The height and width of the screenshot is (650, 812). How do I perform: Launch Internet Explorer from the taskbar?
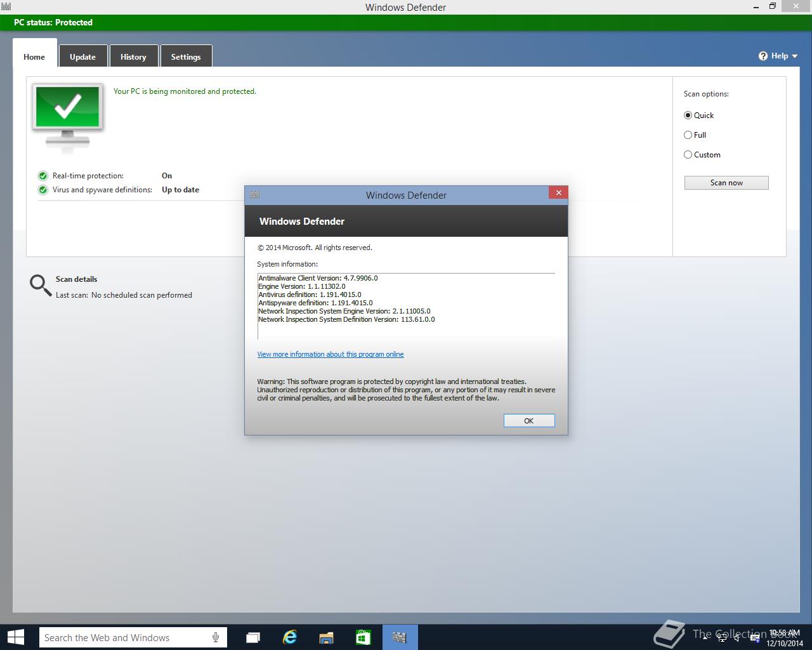pyautogui.click(x=290, y=637)
